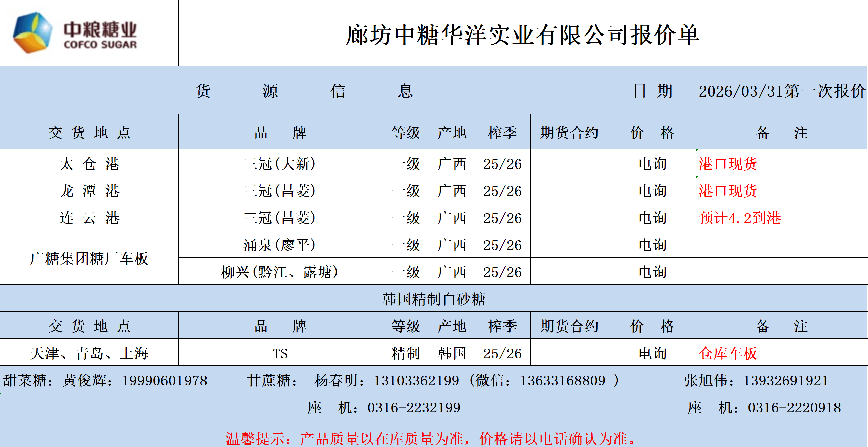
Task: Click 广西 origin in the 太仓港 row
Action: pos(452,163)
